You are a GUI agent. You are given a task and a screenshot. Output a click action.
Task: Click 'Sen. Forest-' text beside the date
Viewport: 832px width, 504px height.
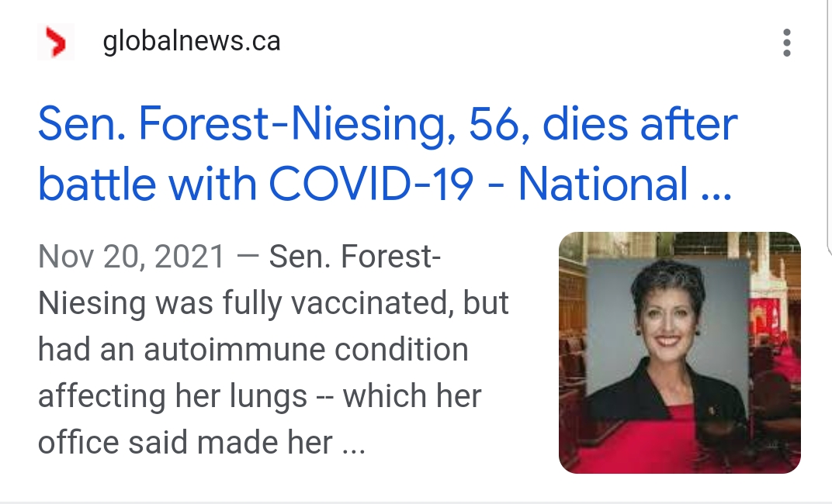click(x=355, y=257)
